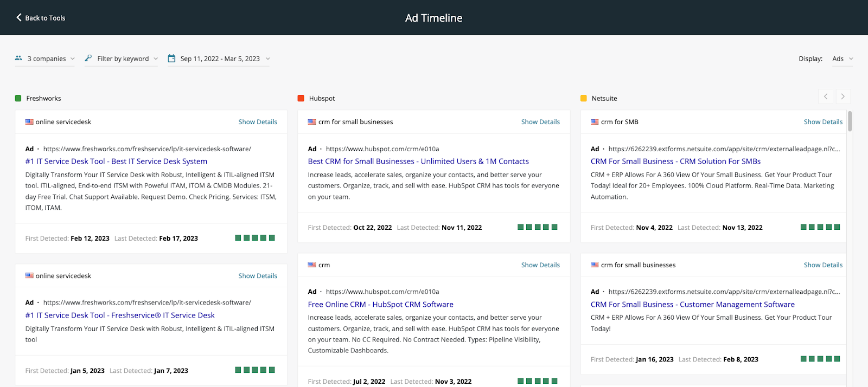Open '#1 IT Service Desk Tool - Best IT Service Desk System' ad

tap(116, 162)
